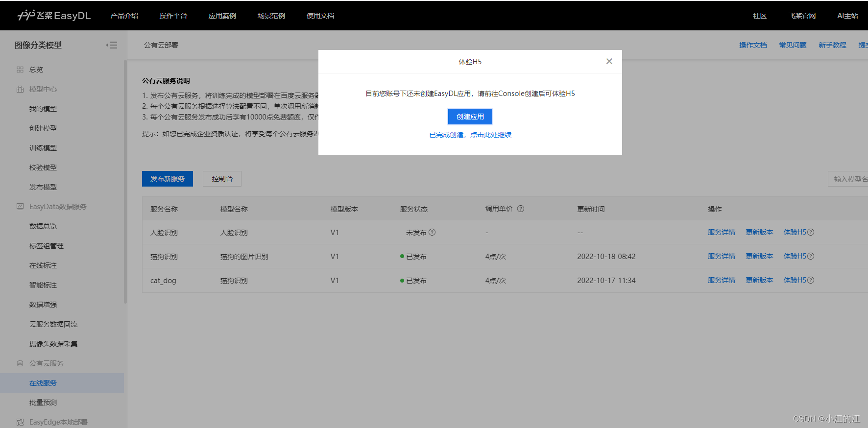The height and width of the screenshot is (428, 868).
Task: Click the help icon after 体验H5 in 人脸识别 row
Action: (811, 232)
